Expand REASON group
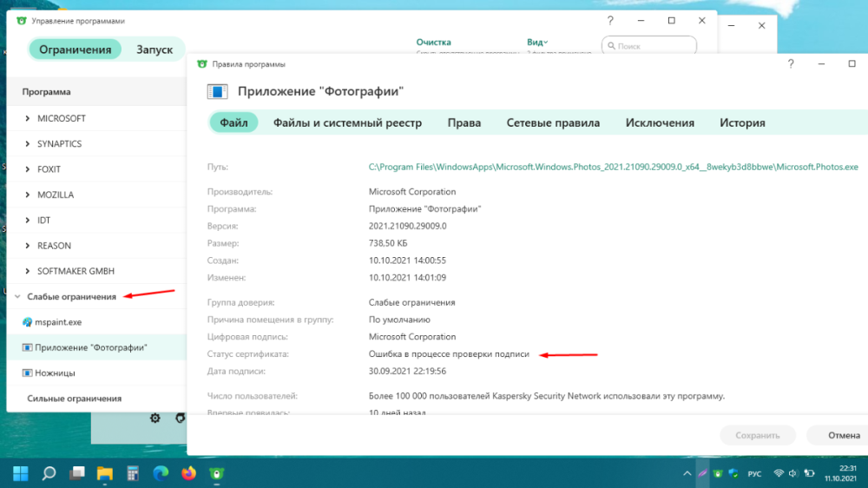The width and height of the screenshot is (868, 488). (27, 246)
